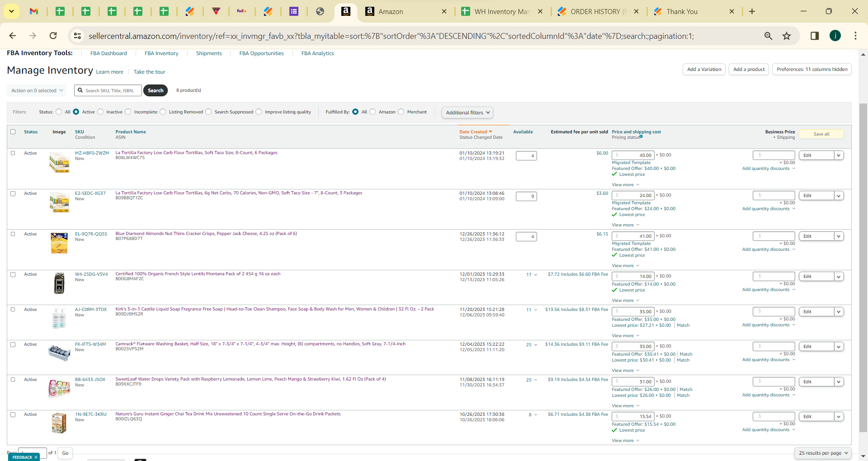Screen dimensions: 868x461
Task: Select the Listing Removed filter
Action: [163, 112]
